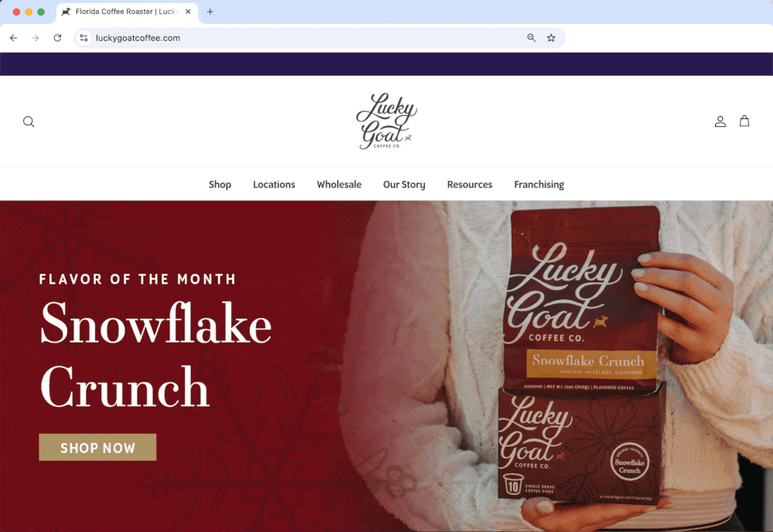
Task: Click the forward navigation arrow
Action: point(35,38)
